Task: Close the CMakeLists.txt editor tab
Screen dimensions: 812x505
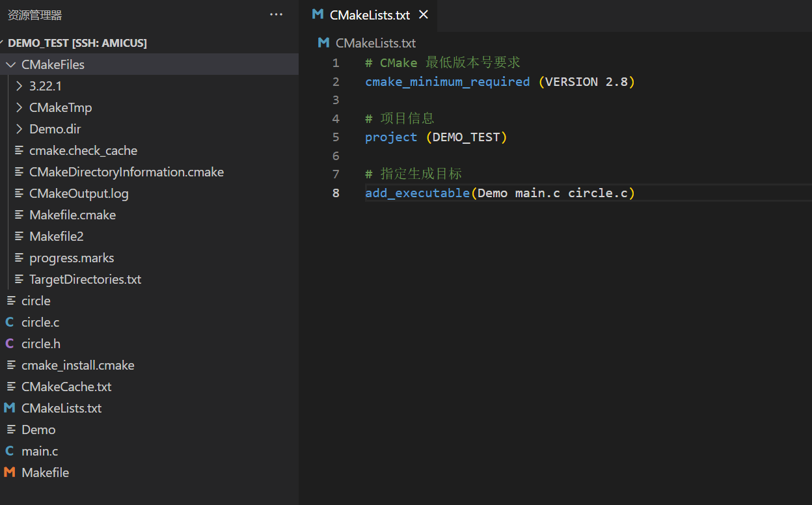Action: pos(424,14)
